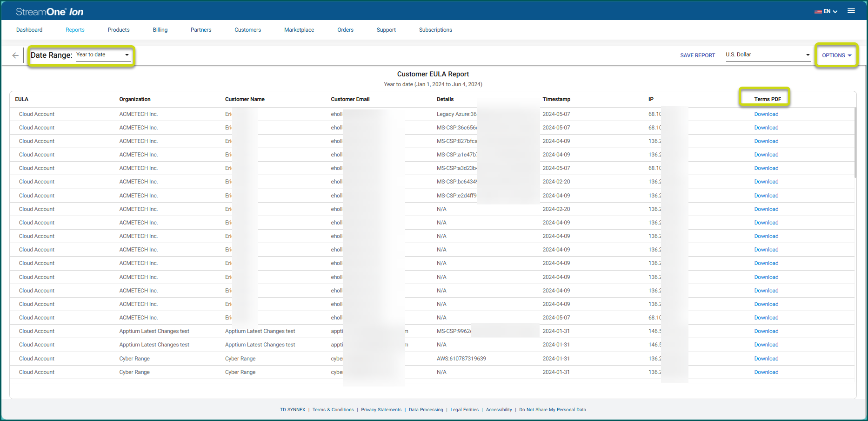This screenshot has width=868, height=421.
Task: Click the Details column header
Action: coord(445,99)
